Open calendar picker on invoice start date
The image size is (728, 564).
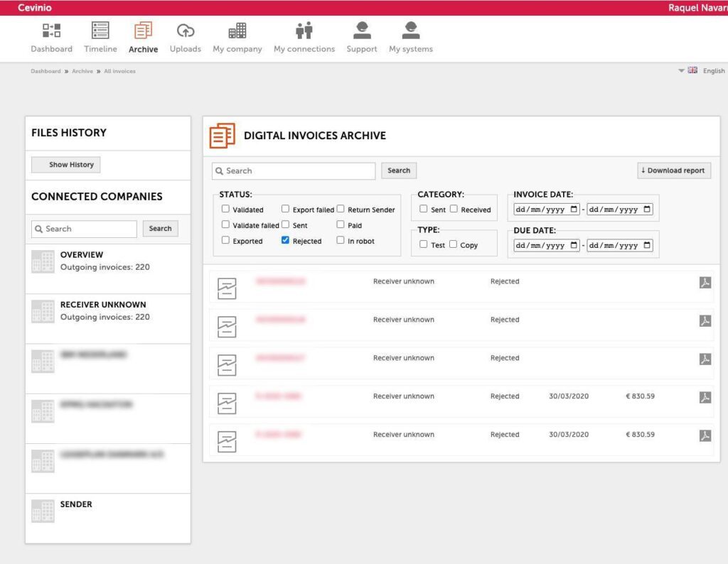pos(574,209)
